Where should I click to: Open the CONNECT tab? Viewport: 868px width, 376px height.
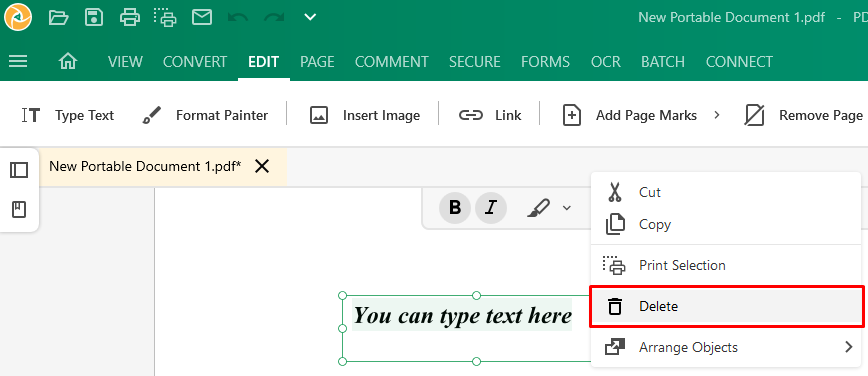coord(739,61)
